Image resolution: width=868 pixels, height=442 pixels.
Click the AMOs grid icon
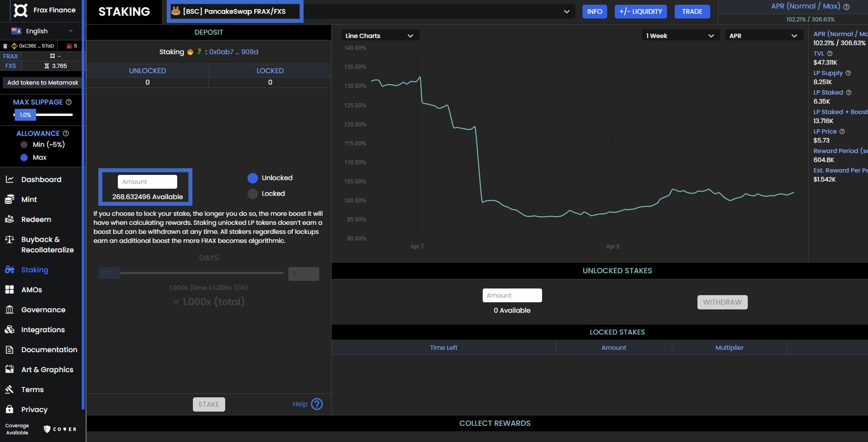(10, 289)
